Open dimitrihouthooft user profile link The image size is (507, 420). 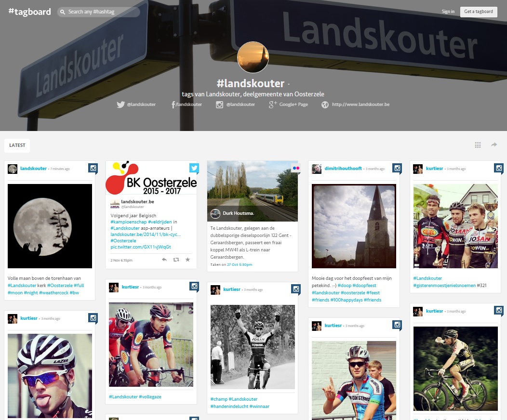(343, 168)
